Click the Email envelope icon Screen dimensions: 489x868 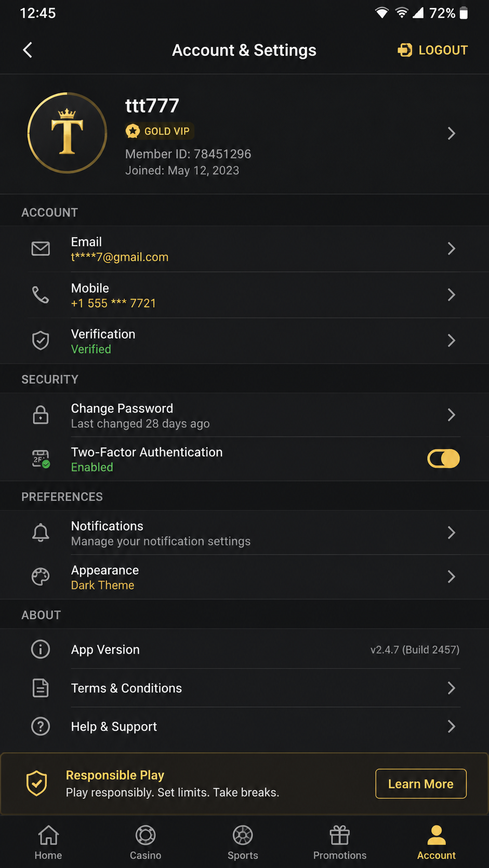click(x=41, y=249)
